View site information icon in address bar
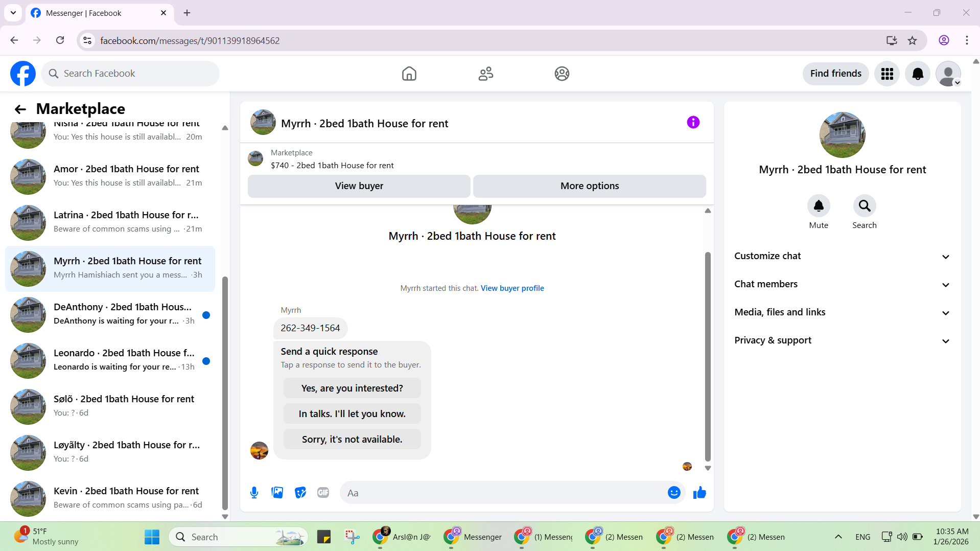Image resolution: width=980 pixels, height=551 pixels. click(87, 40)
